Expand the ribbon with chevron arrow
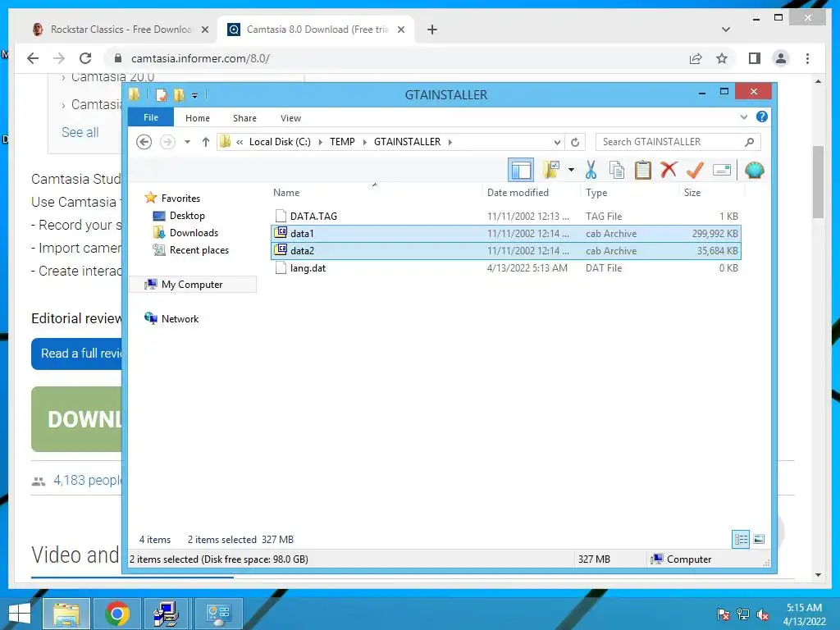 743,116
